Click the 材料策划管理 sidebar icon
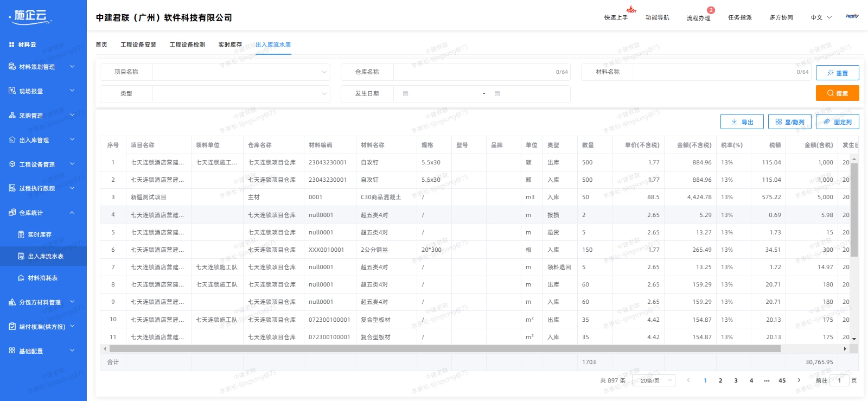Viewport: 868px width, 401px height. 12,67
